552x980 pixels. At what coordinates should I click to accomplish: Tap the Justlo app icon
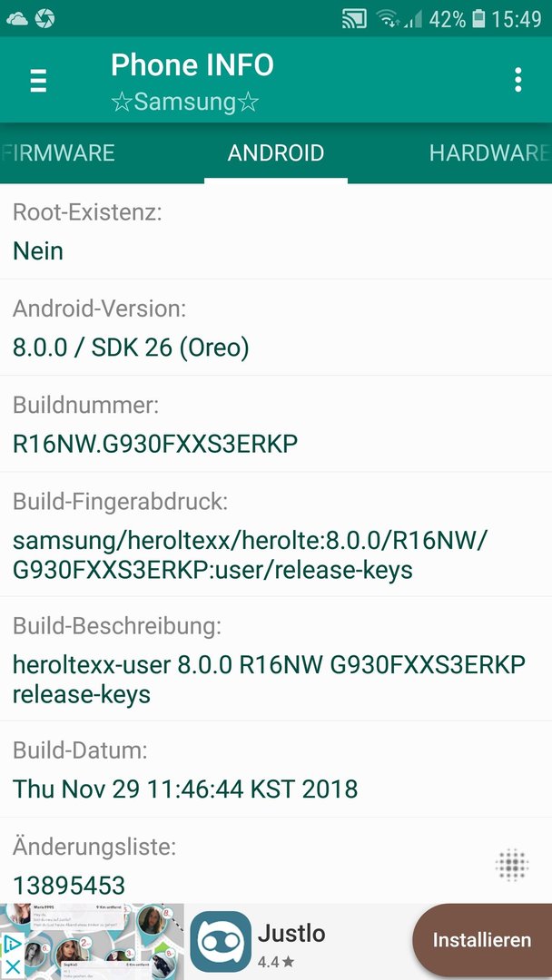tap(220, 941)
